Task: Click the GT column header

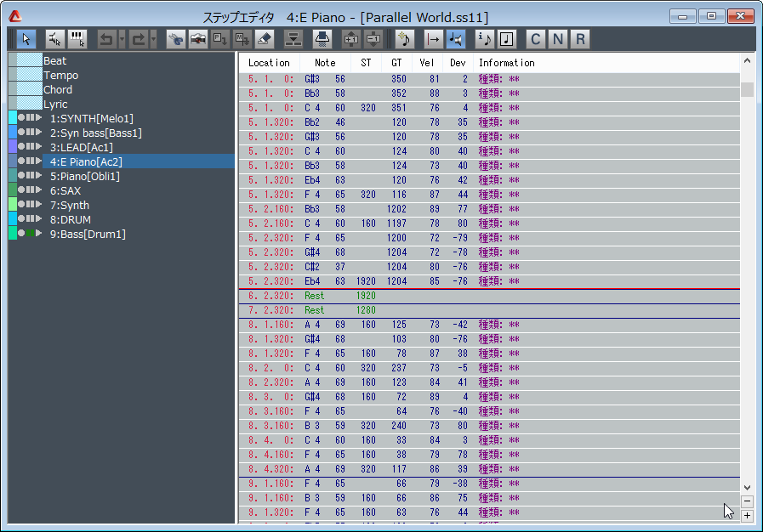Action: 396,63
